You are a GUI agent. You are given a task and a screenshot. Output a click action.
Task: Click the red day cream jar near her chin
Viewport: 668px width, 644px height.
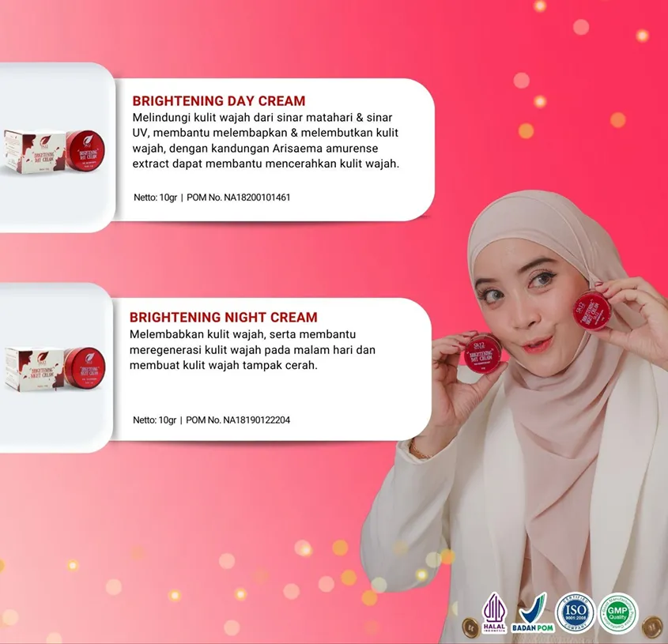pos(483,353)
